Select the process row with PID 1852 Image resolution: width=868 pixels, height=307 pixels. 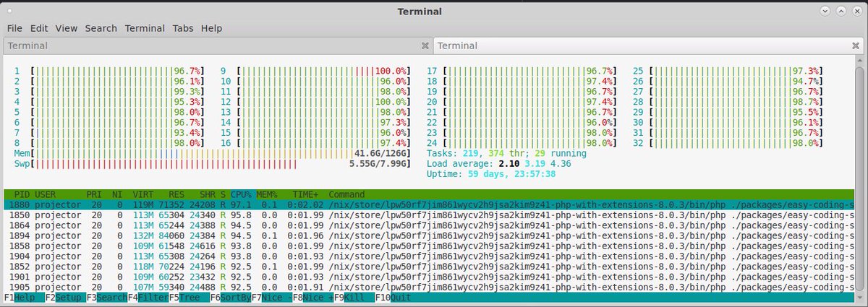[428, 267]
